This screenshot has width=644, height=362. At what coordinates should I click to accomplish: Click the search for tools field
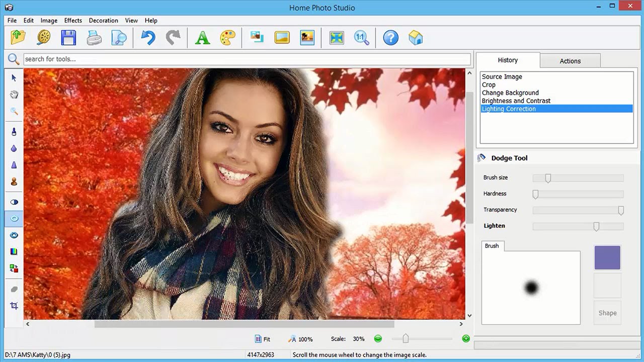click(x=247, y=59)
